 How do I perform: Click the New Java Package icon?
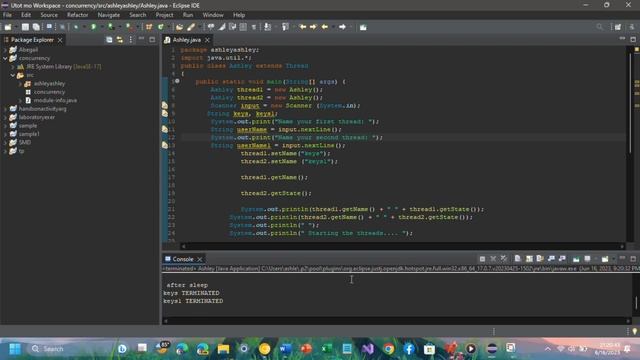tap(149, 27)
